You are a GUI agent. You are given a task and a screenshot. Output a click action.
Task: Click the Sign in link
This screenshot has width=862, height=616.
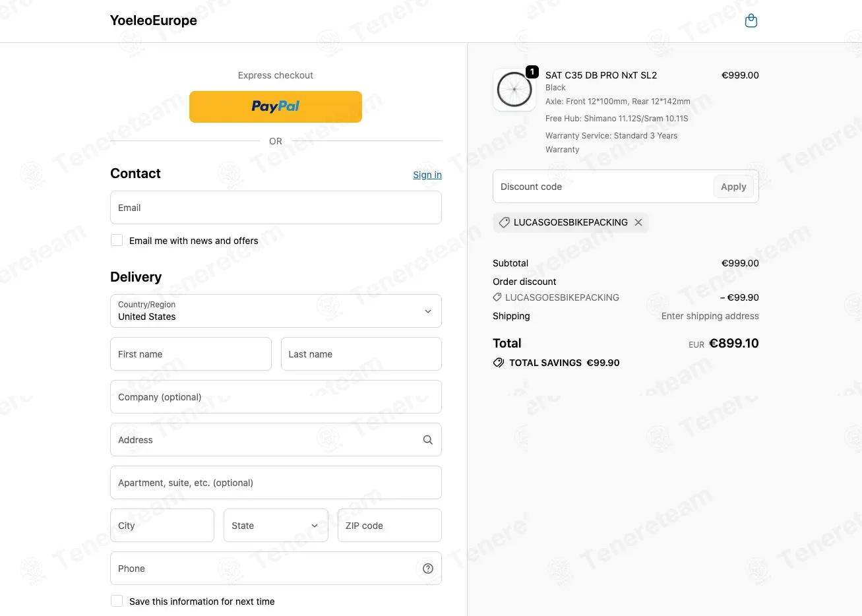(x=427, y=175)
